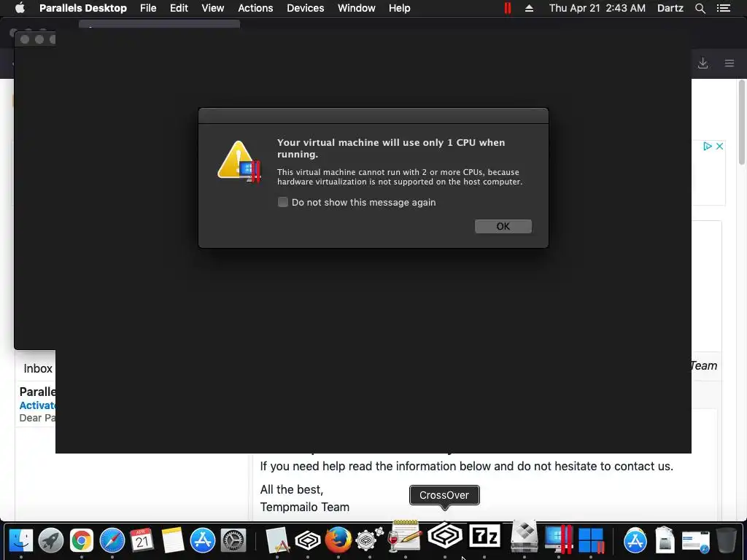Screen dimensions: 747x560
Task: Open the Edit menu
Action: pos(179,8)
